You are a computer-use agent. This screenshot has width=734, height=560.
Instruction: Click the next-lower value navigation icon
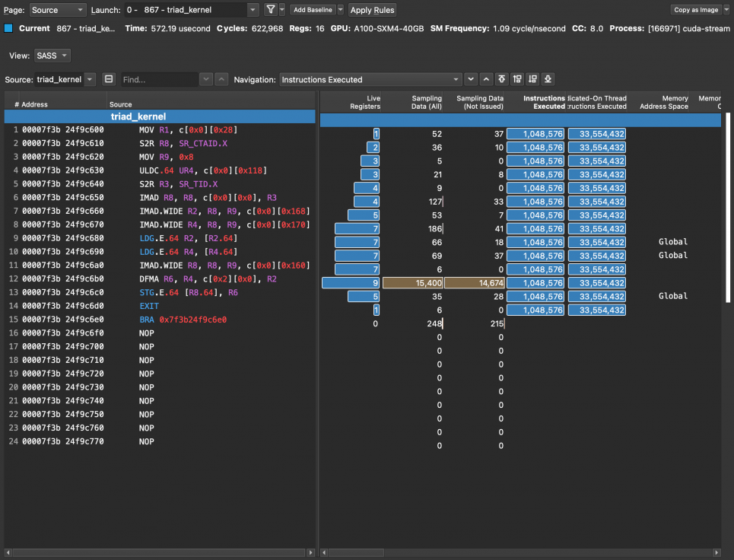532,79
